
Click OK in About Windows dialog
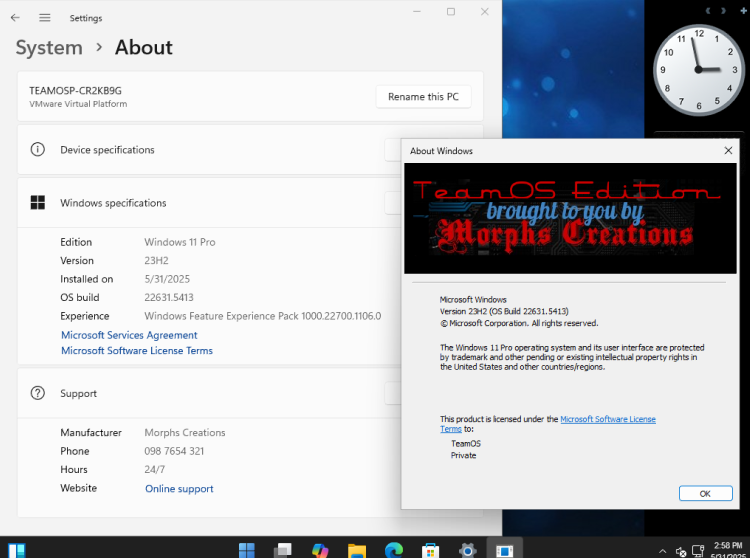[x=706, y=493]
